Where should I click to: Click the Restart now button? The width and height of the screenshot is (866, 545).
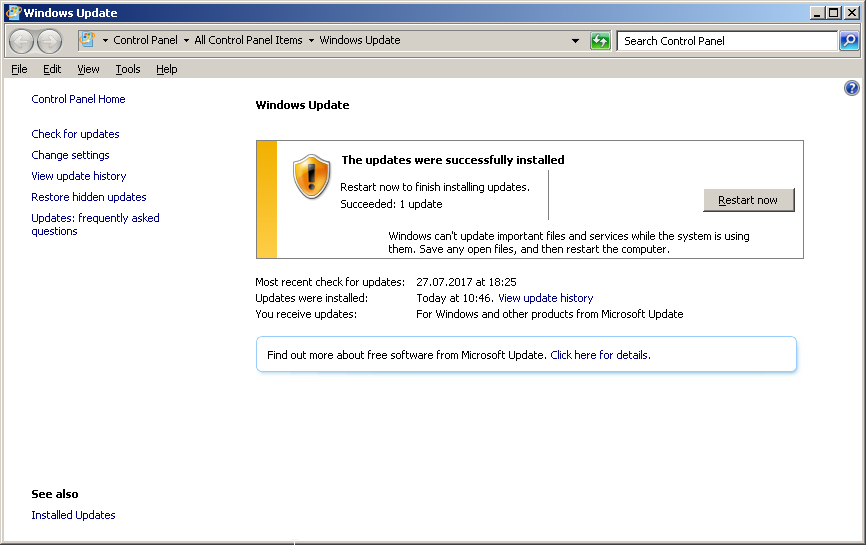(x=748, y=200)
